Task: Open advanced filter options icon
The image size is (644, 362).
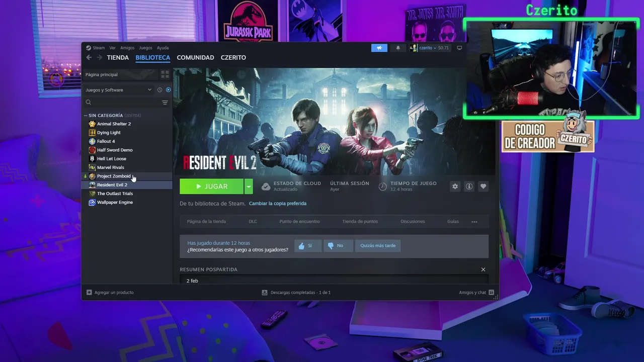Action: (165, 103)
